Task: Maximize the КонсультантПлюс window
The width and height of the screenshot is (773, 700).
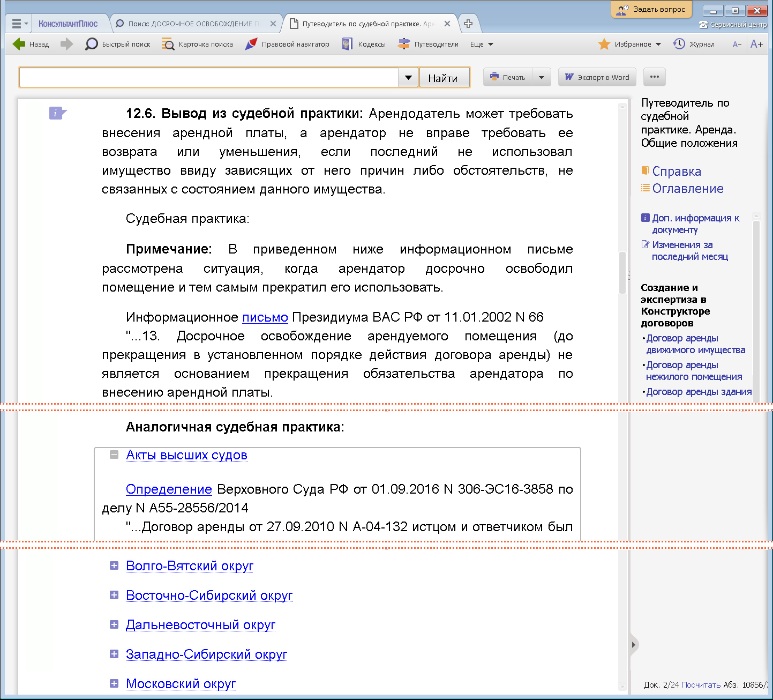Action: point(735,11)
